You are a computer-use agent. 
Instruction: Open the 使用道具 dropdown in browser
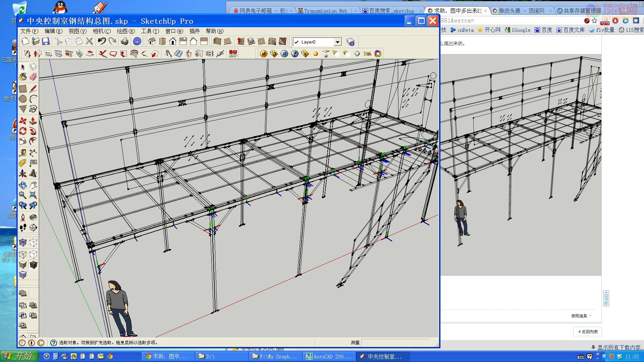581,316
